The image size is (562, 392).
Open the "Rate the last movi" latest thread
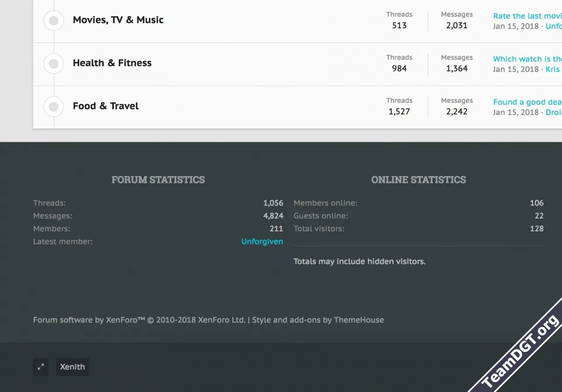pyautogui.click(x=527, y=16)
